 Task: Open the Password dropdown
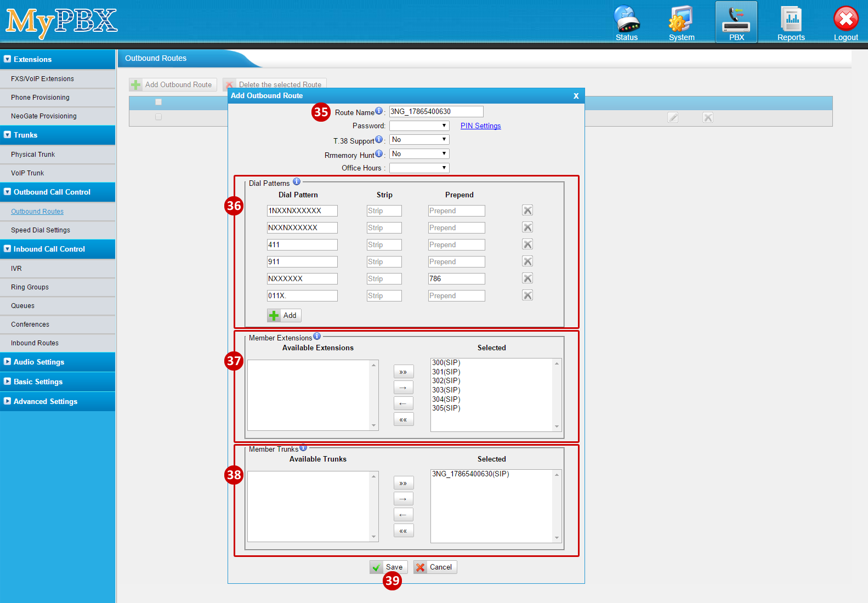(x=419, y=126)
